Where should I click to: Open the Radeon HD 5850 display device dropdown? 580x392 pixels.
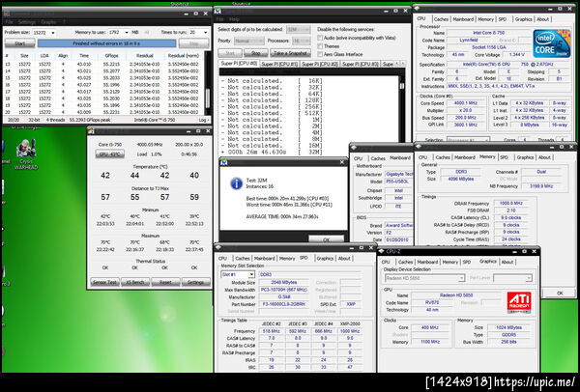click(x=424, y=278)
